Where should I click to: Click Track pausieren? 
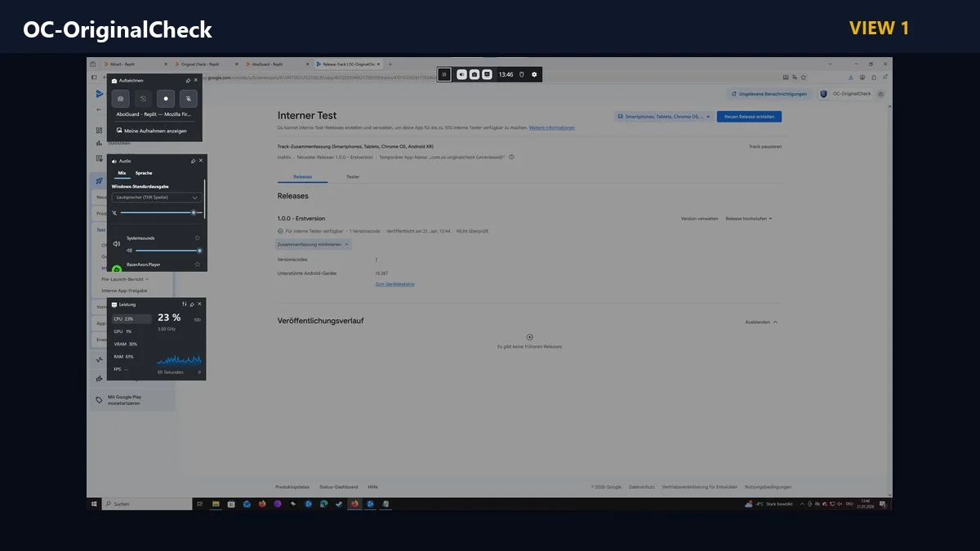pyautogui.click(x=765, y=147)
